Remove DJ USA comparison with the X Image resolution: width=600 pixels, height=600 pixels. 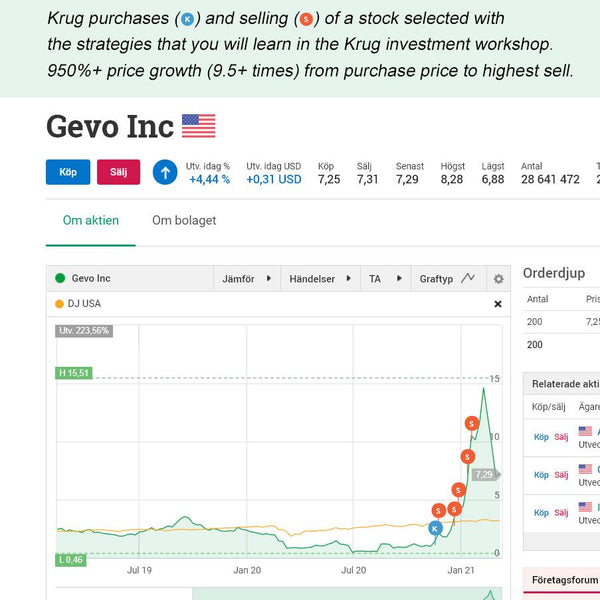(498, 304)
